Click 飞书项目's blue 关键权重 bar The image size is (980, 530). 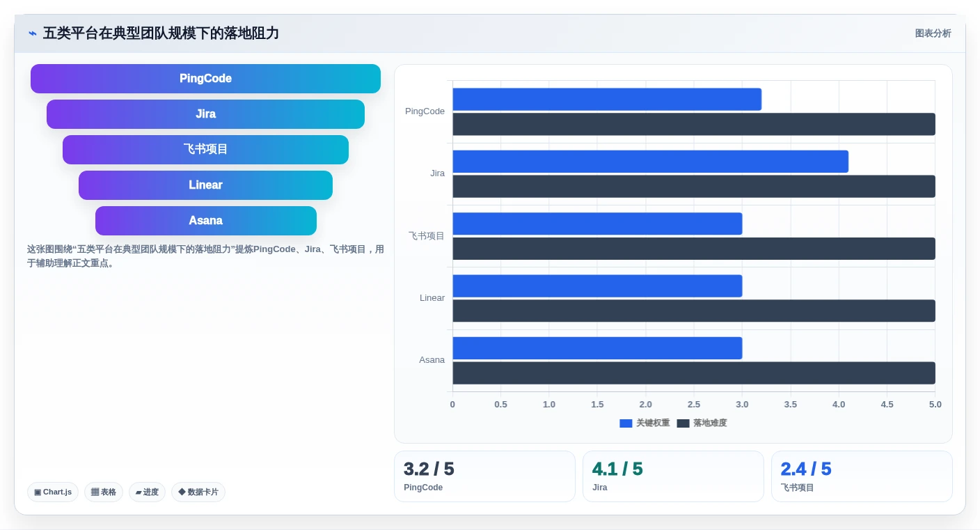pos(597,224)
